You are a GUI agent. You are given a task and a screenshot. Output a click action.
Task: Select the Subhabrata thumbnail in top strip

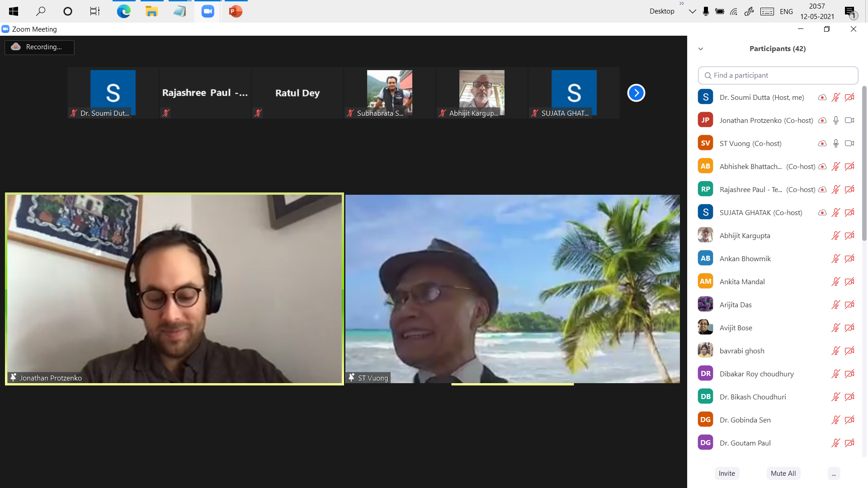click(389, 93)
